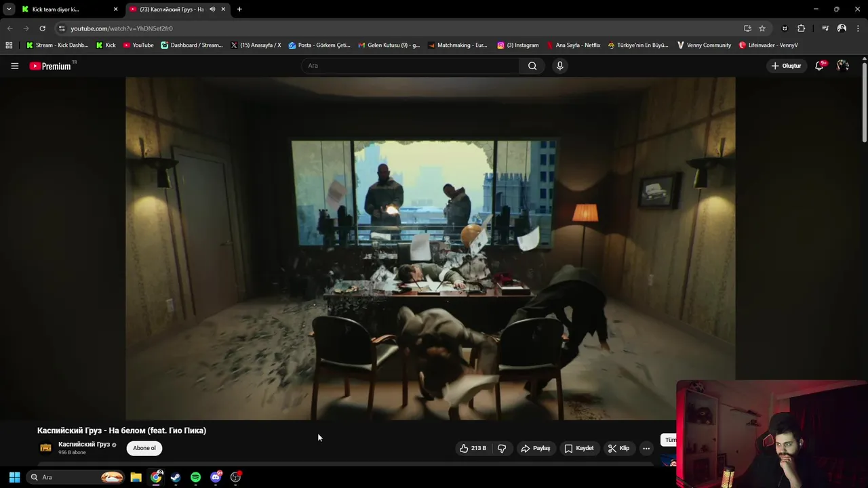Like the video with thumbs-up button
Screen dimensions: 868x488
pyautogui.click(x=473, y=448)
